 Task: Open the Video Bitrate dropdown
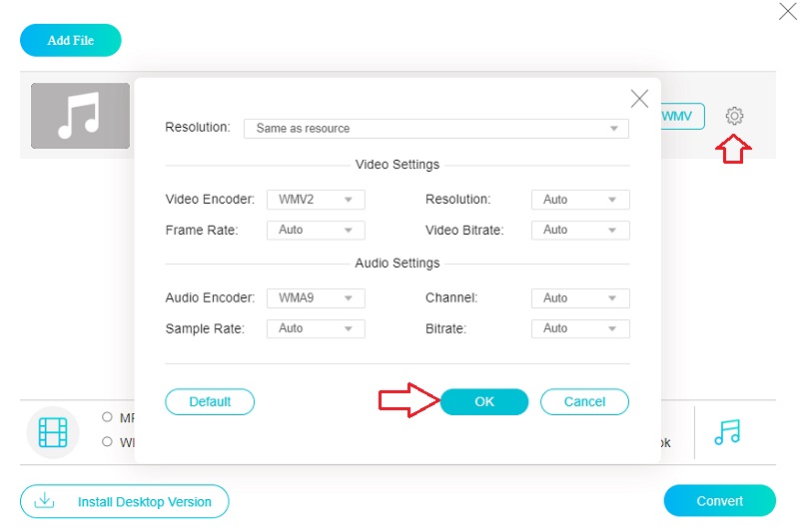coord(580,230)
